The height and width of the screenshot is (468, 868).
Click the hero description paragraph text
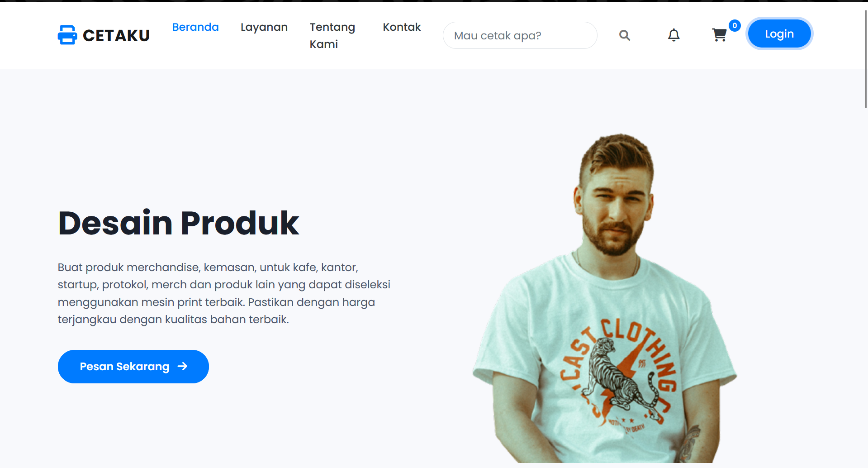coord(224,293)
